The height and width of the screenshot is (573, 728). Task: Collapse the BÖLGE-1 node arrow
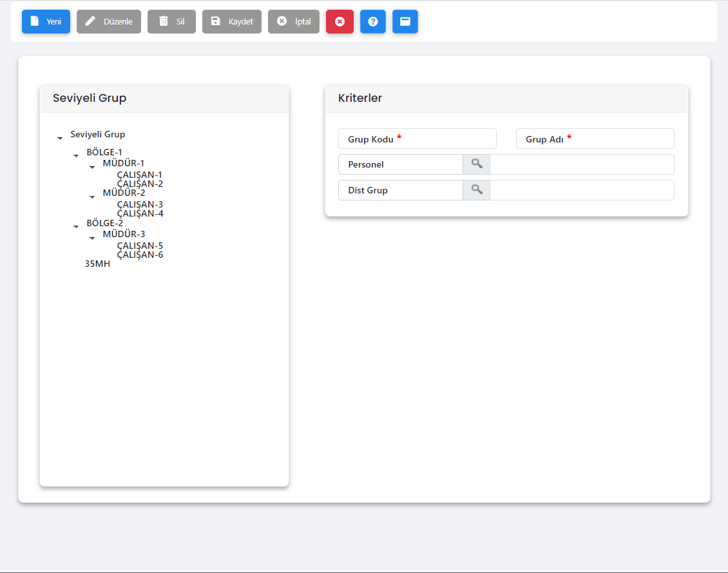tap(76, 155)
